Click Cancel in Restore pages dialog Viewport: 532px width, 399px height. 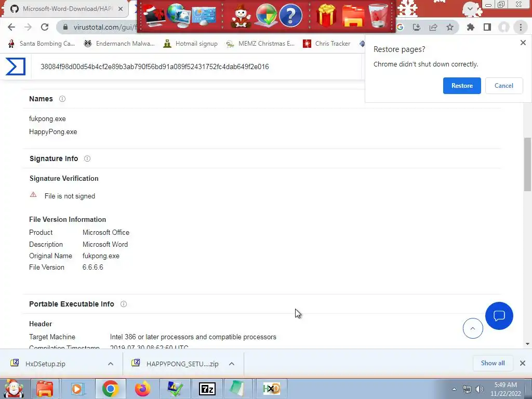pyautogui.click(x=504, y=86)
